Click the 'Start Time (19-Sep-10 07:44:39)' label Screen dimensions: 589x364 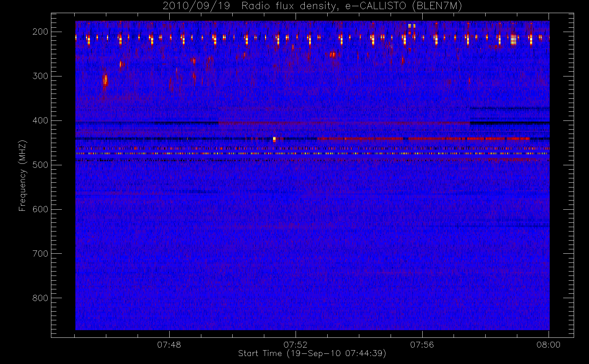point(312,353)
